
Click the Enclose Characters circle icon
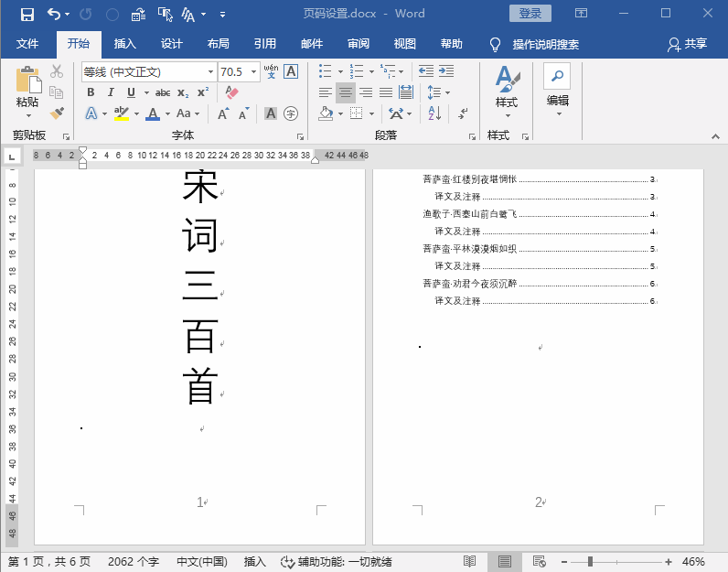click(291, 113)
